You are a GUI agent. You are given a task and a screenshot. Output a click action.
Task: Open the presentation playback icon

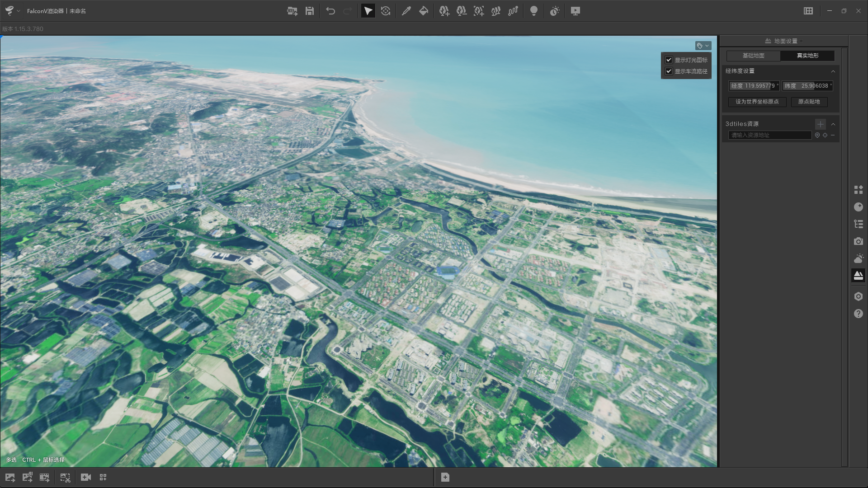click(575, 11)
